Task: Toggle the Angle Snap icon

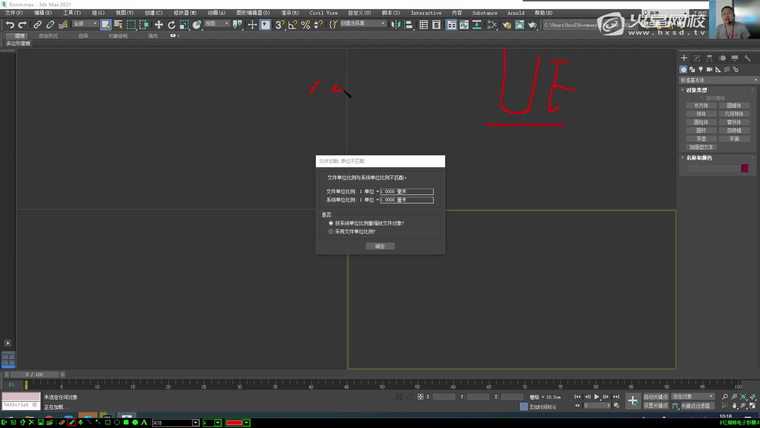Action: pos(292,24)
